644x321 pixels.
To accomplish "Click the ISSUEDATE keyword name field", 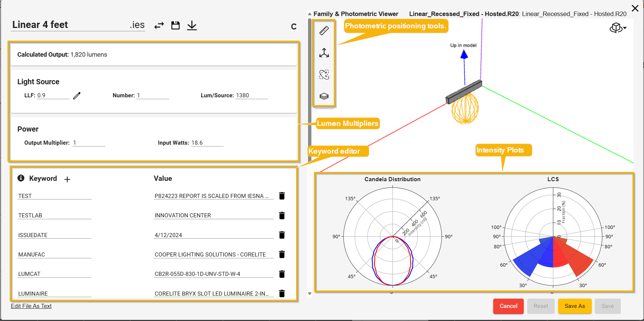I will point(55,235).
